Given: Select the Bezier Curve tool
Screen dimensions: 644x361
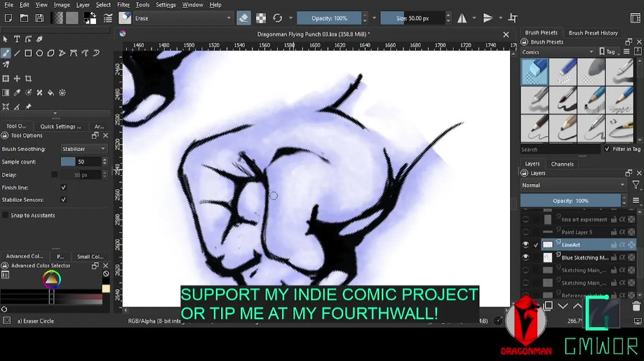Looking at the screenshot, I should pos(73,53).
